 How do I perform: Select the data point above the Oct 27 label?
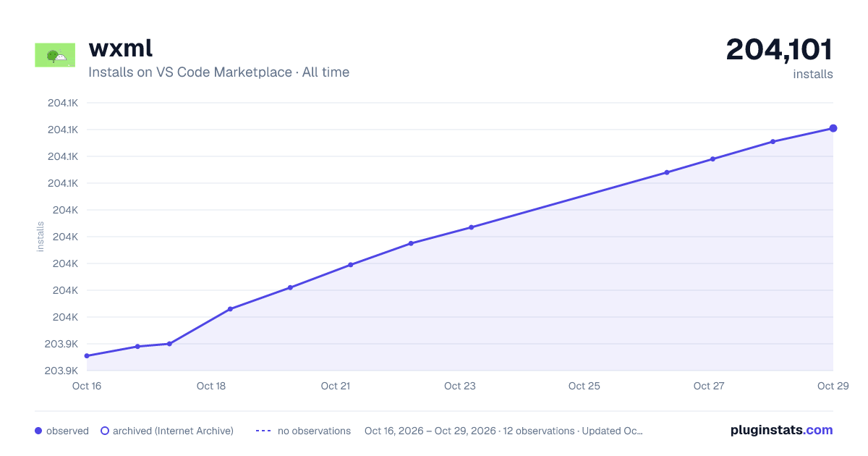pos(712,159)
